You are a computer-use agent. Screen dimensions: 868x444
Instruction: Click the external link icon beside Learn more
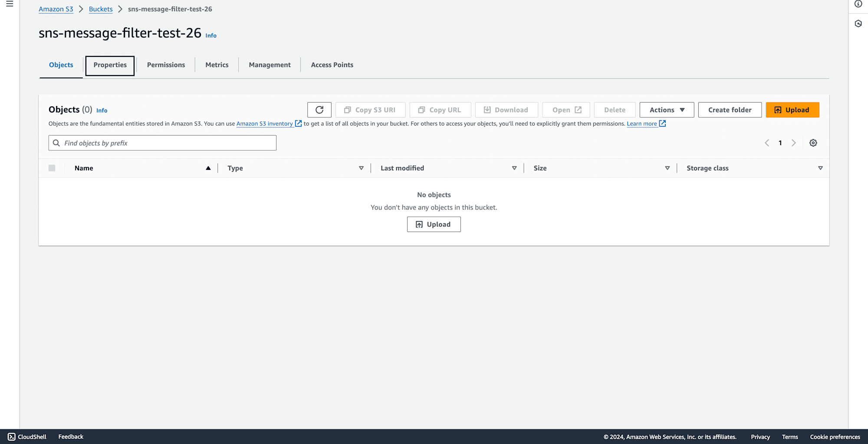pyautogui.click(x=662, y=123)
